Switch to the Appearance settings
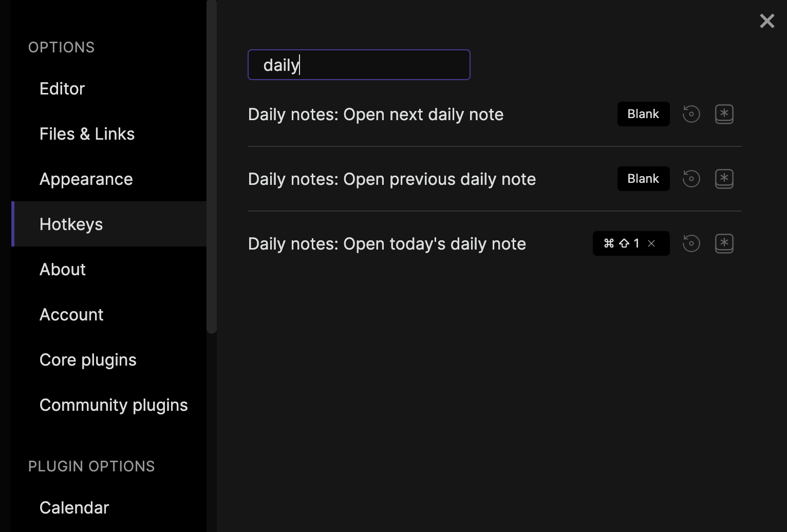The image size is (787, 532). (86, 179)
